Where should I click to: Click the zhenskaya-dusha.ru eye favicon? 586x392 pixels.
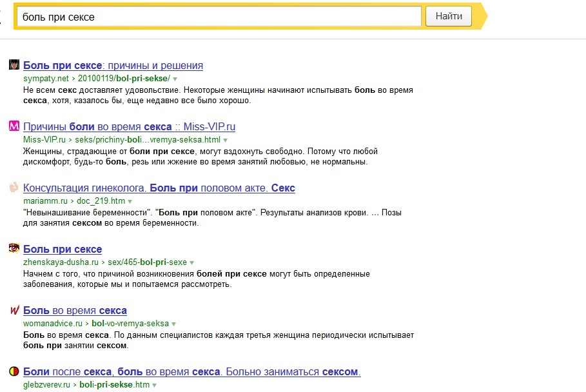pos(14,248)
